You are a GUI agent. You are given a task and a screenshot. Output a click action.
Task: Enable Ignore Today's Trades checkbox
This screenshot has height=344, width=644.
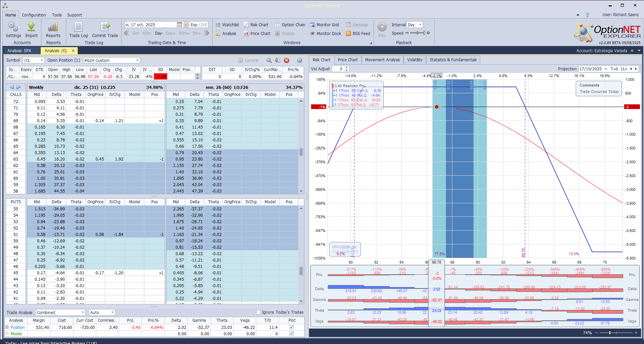[x=259, y=312]
